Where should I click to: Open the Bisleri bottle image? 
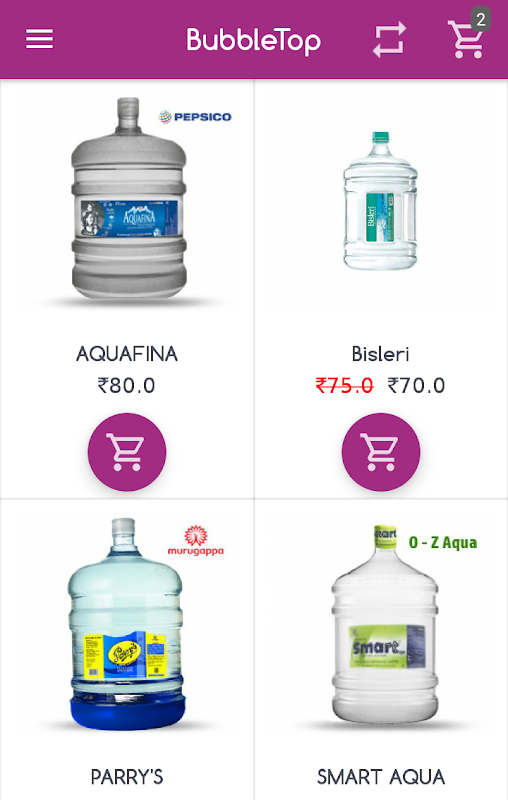pyautogui.click(x=380, y=201)
